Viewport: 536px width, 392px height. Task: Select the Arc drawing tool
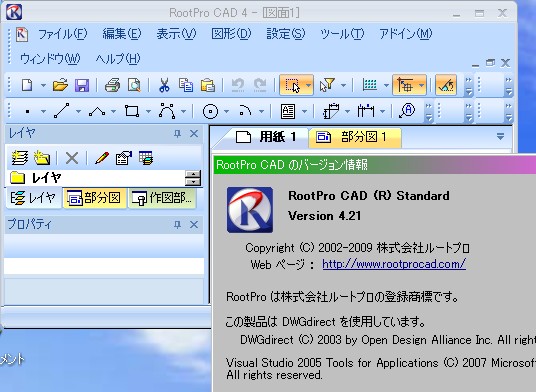[245, 111]
